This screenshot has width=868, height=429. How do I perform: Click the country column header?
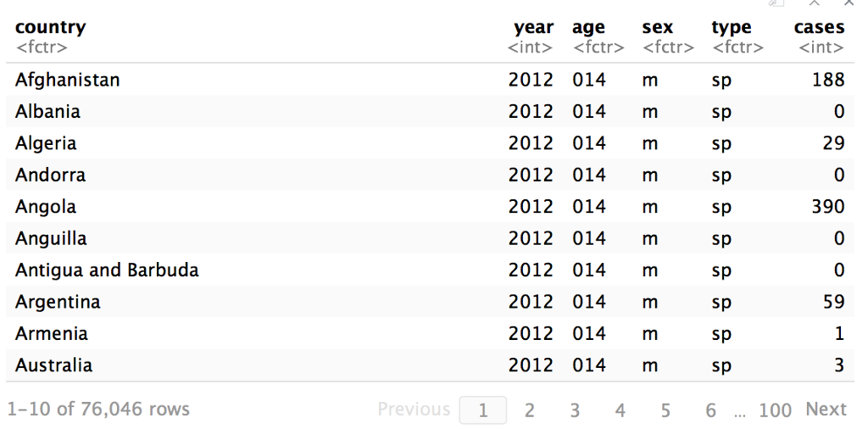[x=50, y=27]
